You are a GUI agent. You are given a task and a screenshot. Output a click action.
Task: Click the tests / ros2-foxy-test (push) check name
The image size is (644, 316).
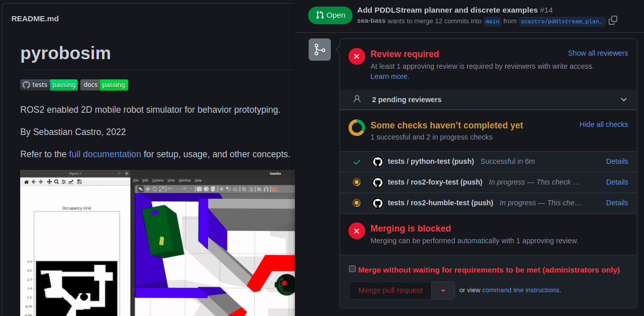[435, 182]
